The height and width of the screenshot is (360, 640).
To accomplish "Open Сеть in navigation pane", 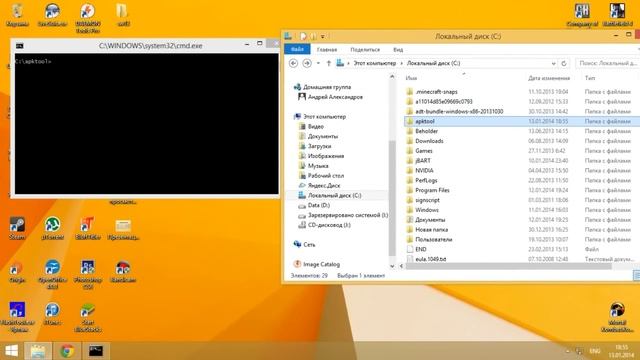I will coord(304,244).
